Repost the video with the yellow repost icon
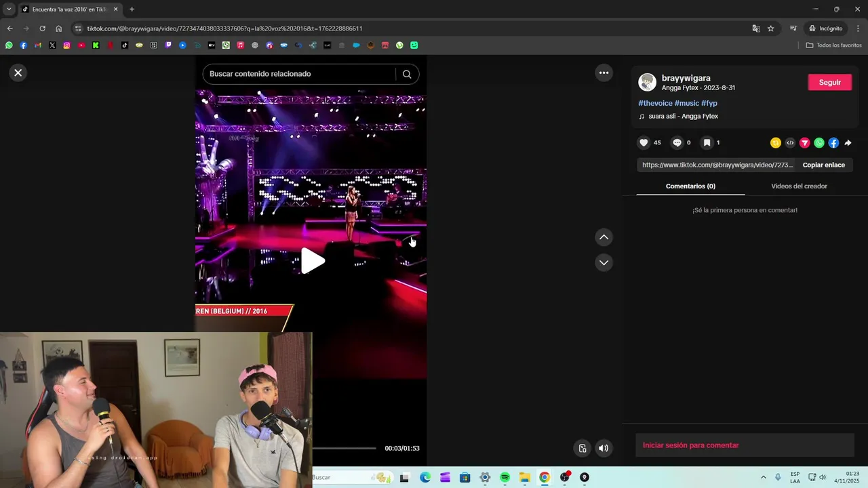This screenshot has width=868, height=488. click(x=776, y=143)
